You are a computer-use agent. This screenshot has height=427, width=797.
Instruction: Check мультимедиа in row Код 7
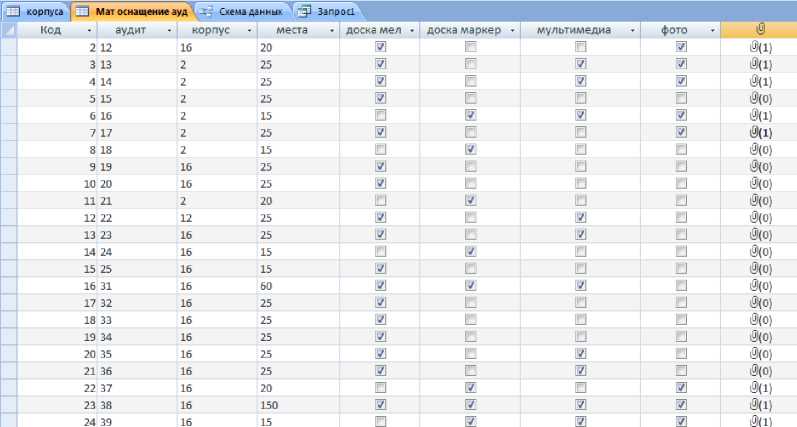[x=580, y=132]
